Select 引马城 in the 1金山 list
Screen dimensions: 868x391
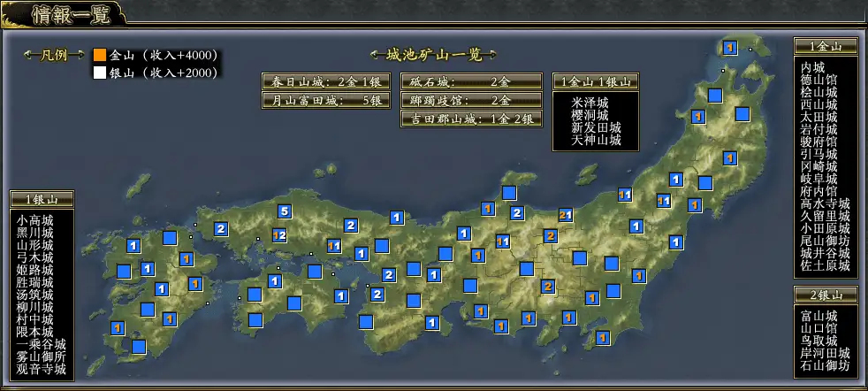pyautogui.click(x=819, y=154)
